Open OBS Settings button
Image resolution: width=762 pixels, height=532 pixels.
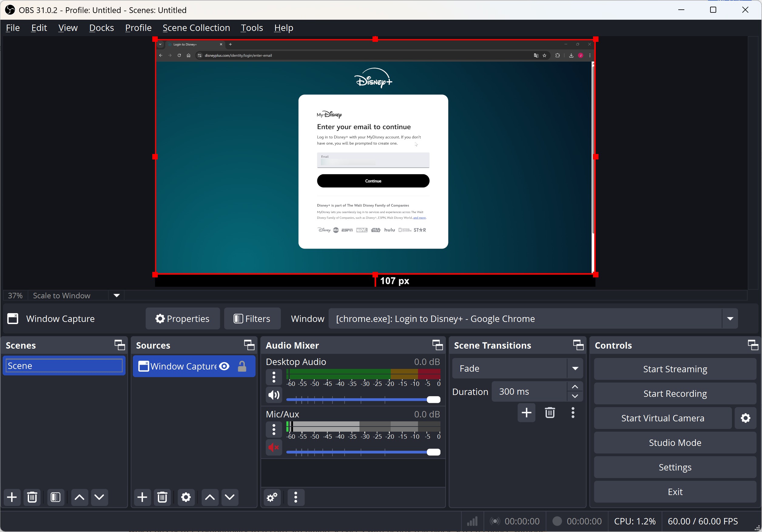[x=675, y=467]
